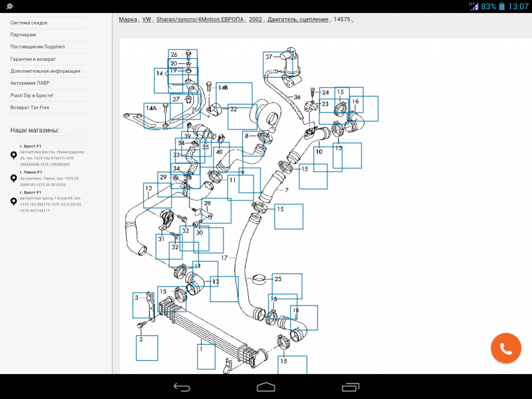Open Поставщикам/Suppliers sidebar item
Screen dimensions: 532x399
click(x=37, y=47)
